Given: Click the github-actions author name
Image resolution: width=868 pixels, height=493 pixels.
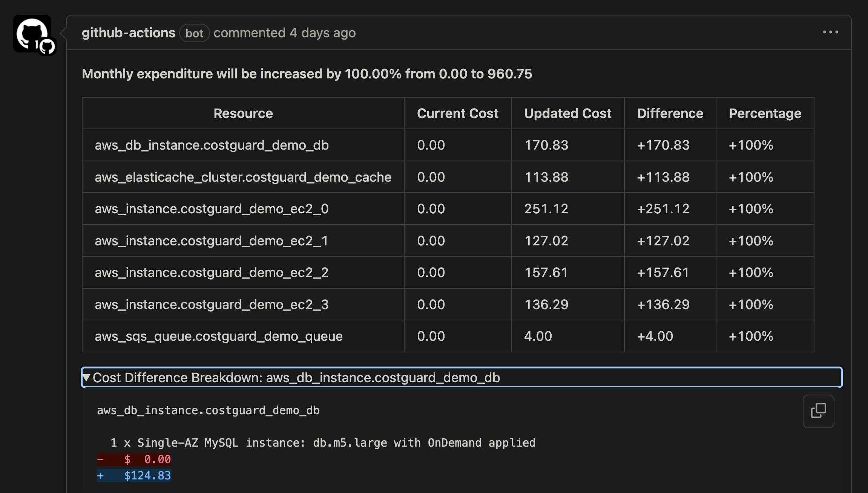Looking at the screenshot, I should pyautogui.click(x=128, y=33).
